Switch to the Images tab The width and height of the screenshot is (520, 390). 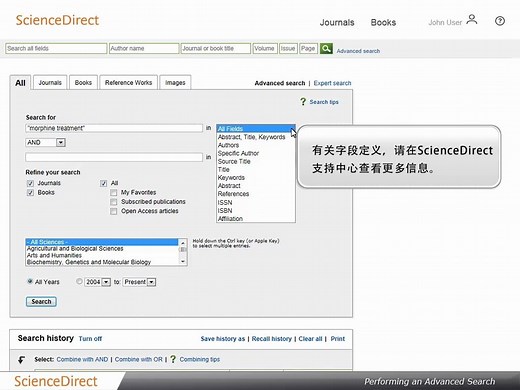175,83
